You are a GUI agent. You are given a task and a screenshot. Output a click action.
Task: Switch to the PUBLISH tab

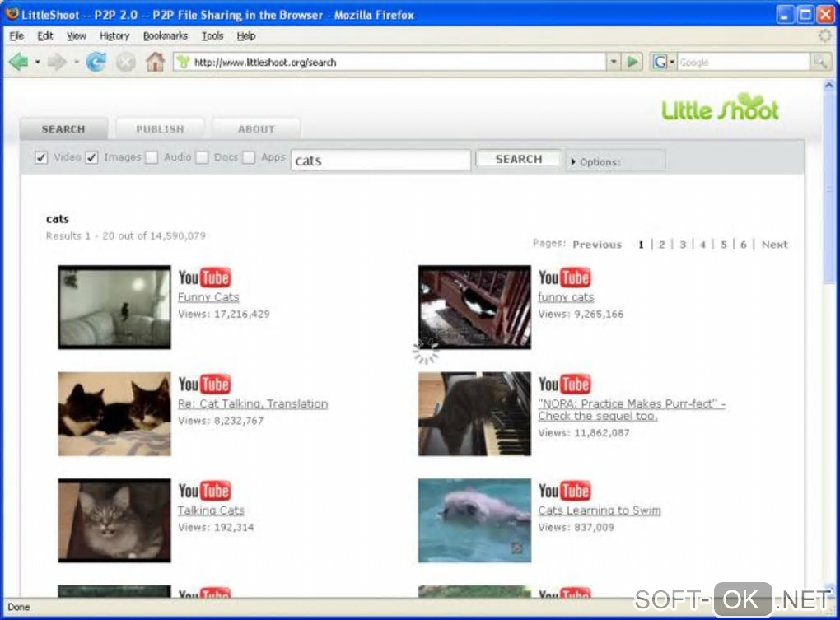click(160, 129)
